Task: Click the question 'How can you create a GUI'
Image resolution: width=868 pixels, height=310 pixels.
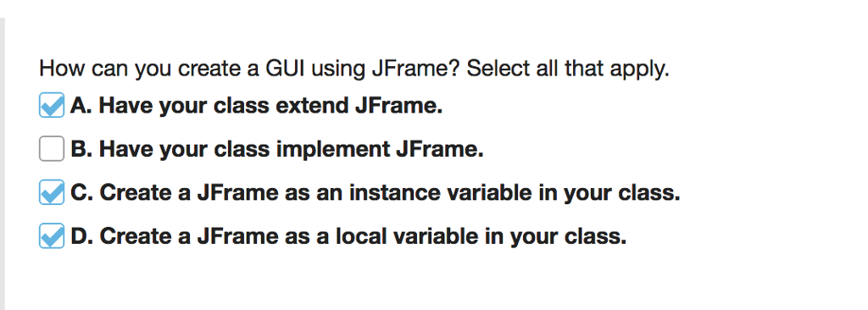Action: point(354,69)
